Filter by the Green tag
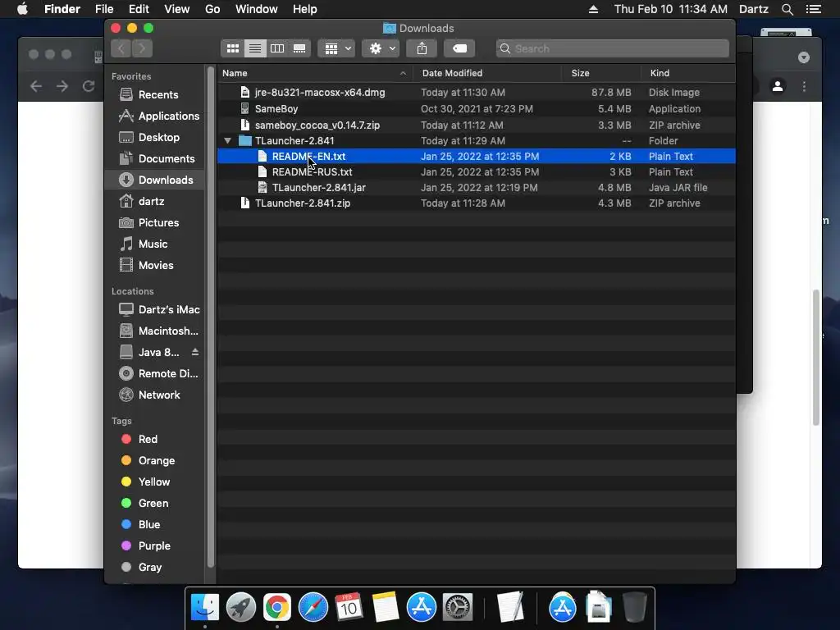 click(144, 504)
